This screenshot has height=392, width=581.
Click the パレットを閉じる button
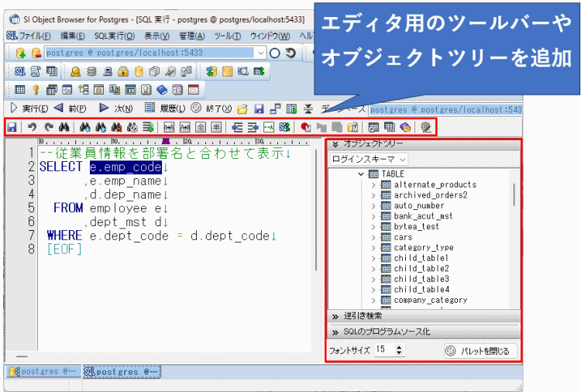click(x=480, y=351)
